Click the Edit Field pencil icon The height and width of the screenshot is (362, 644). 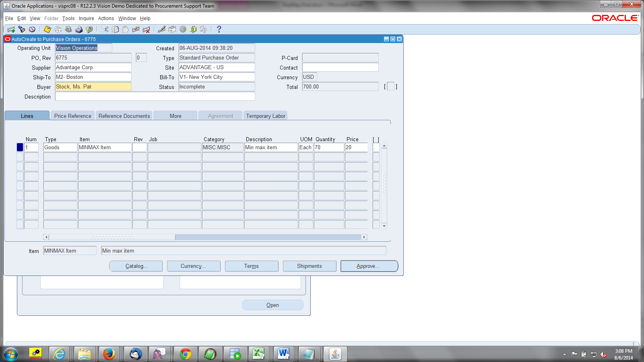162,29
